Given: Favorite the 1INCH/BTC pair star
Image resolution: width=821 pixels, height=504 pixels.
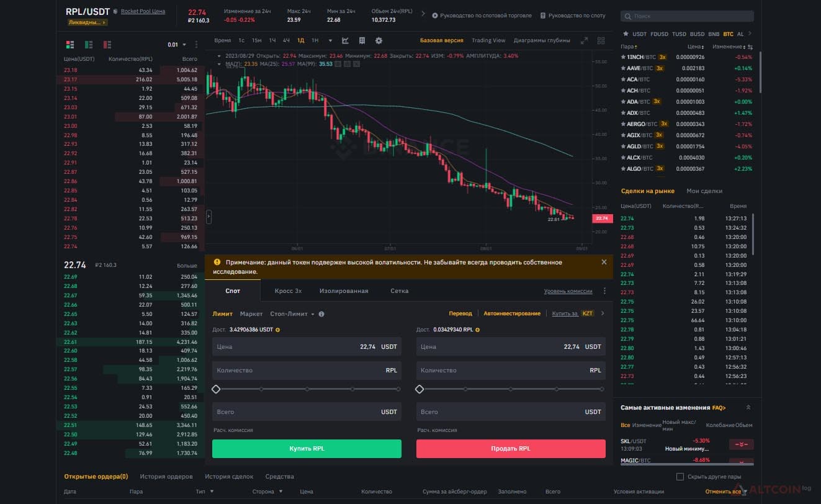Looking at the screenshot, I should tap(623, 57).
